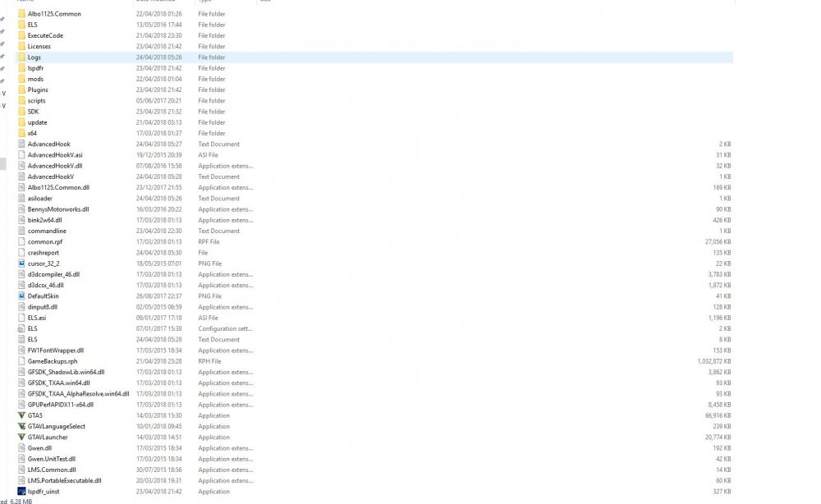The width and height of the screenshot is (821, 504).
Task: Click the ELS folder icon
Action: [x=21, y=25]
